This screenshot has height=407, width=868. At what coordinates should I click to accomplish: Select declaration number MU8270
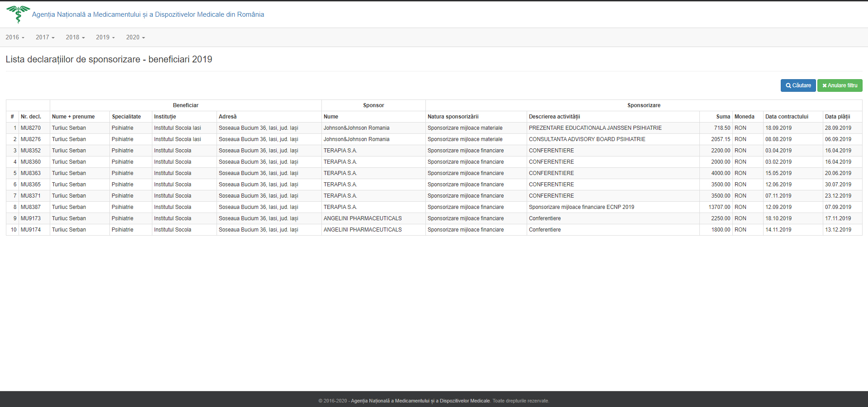(x=31, y=128)
